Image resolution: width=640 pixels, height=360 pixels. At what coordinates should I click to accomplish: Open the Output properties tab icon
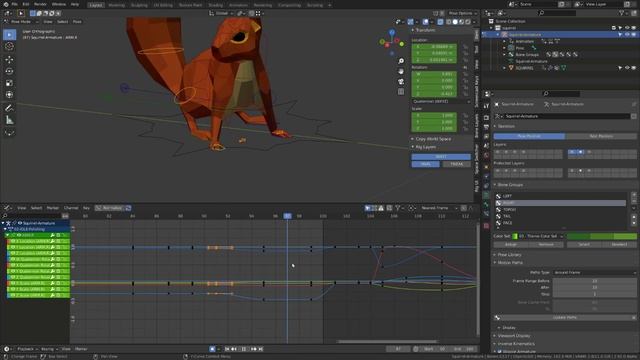click(486, 127)
